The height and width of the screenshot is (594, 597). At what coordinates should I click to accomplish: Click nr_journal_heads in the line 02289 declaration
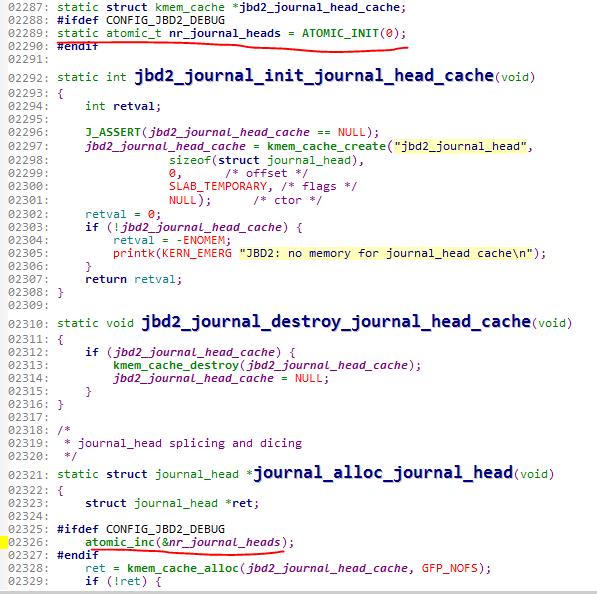coord(225,34)
